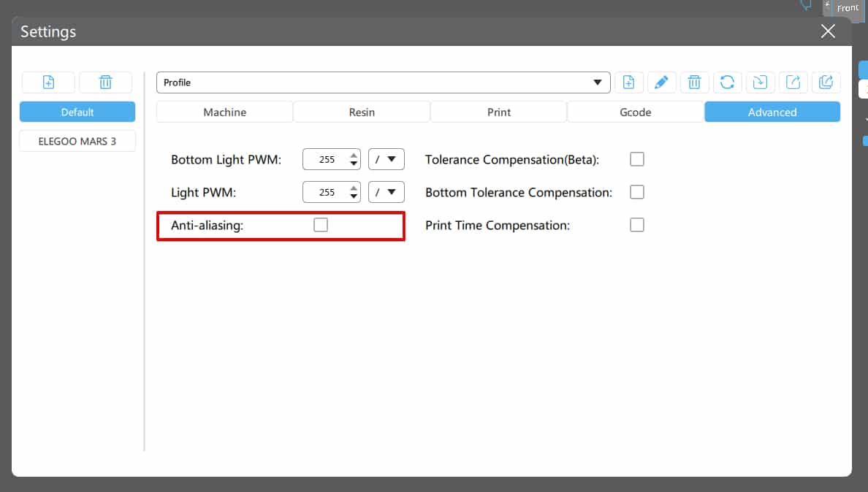Image resolution: width=868 pixels, height=492 pixels.
Task: Select the Default profile button
Action: pos(77,112)
